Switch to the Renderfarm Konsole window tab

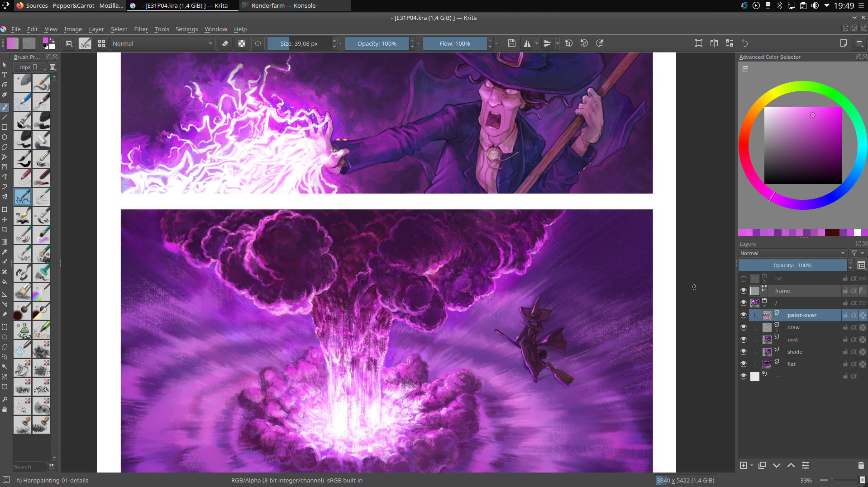(x=284, y=5)
